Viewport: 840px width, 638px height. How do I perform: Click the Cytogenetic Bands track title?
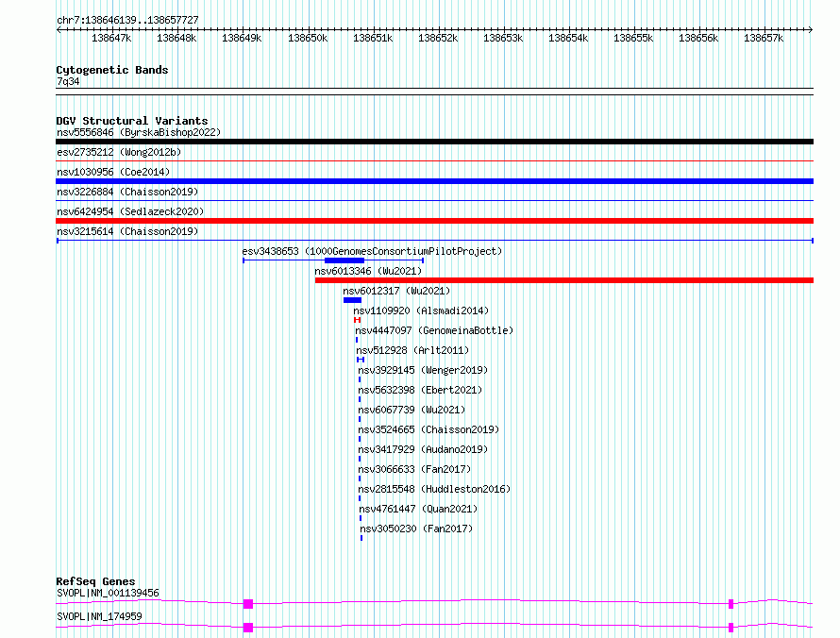click(x=112, y=70)
